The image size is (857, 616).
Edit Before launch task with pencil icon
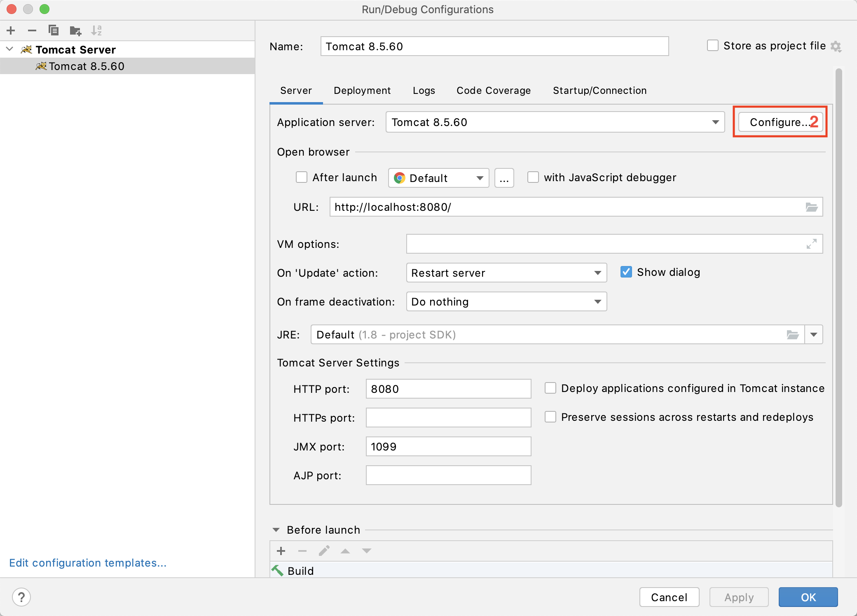pos(324,551)
